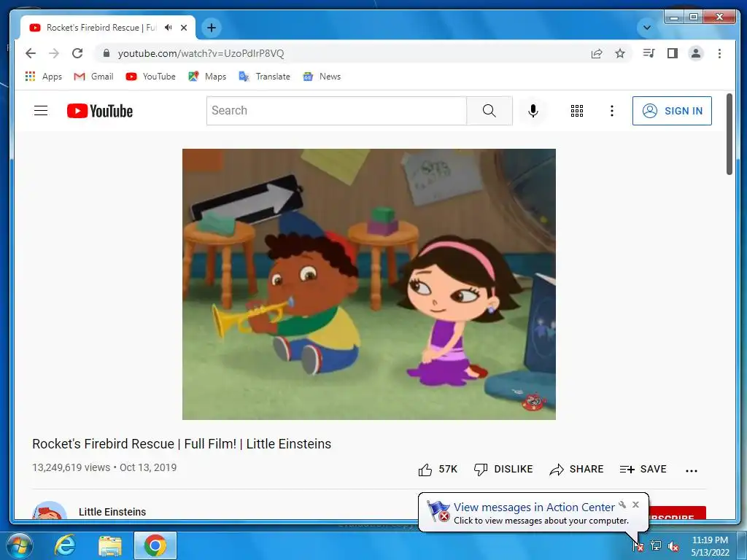Start voice search with microphone icon

(x=533, y=111)
